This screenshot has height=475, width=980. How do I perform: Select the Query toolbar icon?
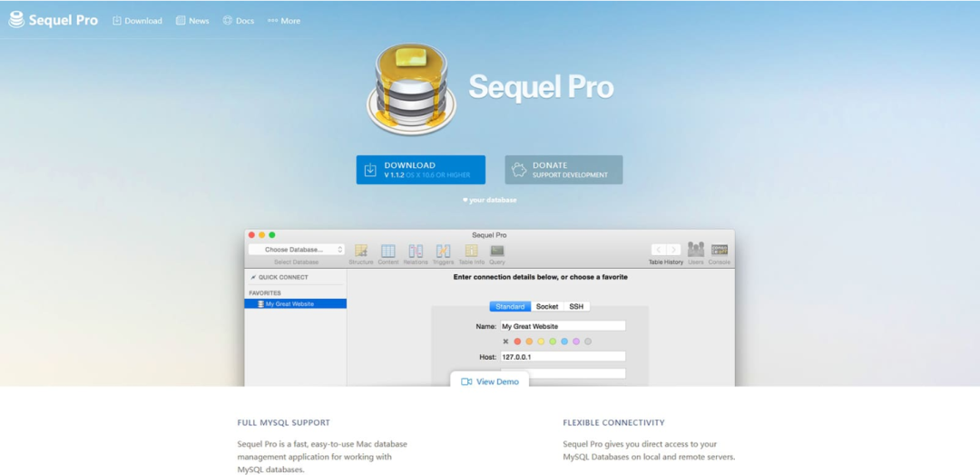[497, 251]
